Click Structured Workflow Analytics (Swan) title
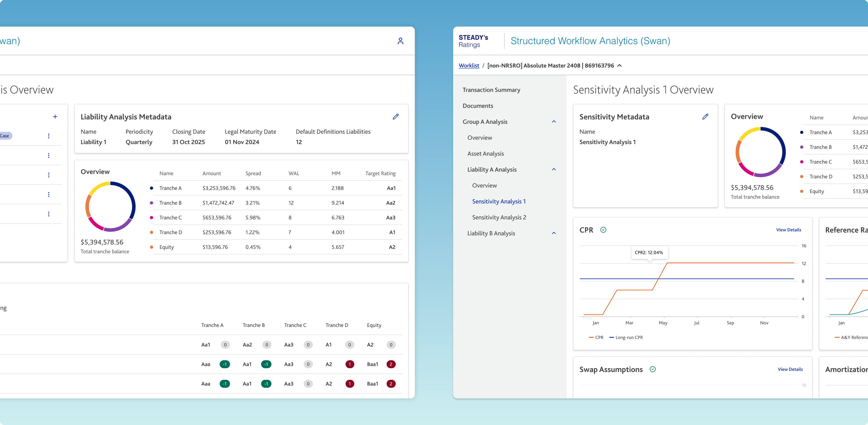This screenshot has width=868, height=425. 590,41
